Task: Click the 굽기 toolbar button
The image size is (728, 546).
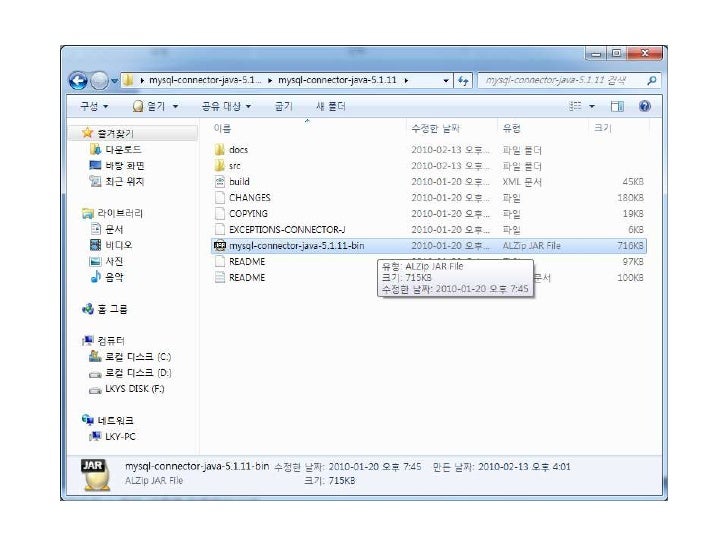Action: 284,106
